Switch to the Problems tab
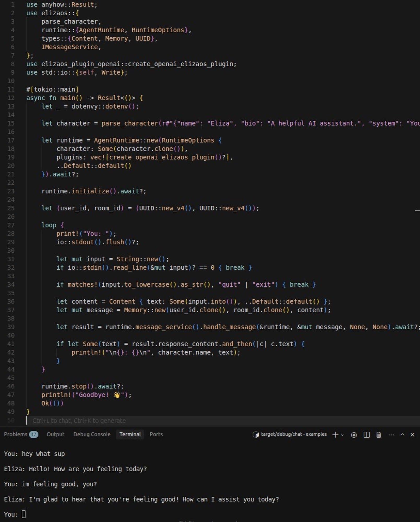420x522 pixels. (16, 434)
